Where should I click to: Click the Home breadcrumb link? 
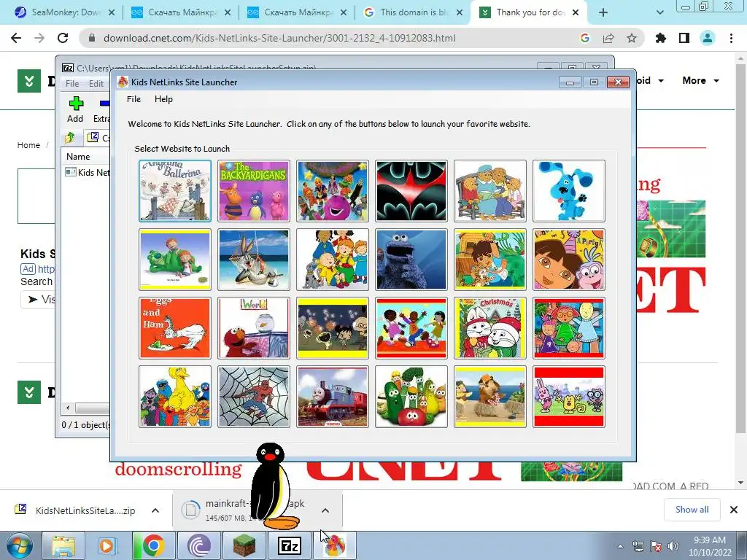(28, 145)
